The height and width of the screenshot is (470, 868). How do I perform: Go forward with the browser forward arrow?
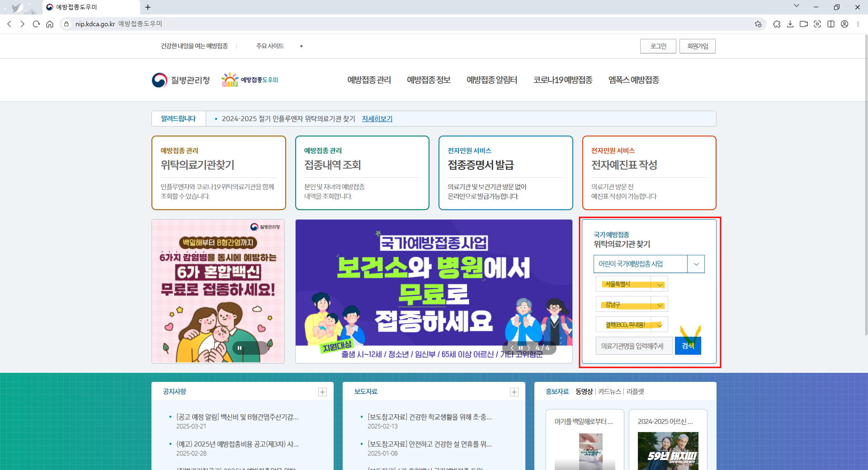pyautogui.click(x=23, y=24)
